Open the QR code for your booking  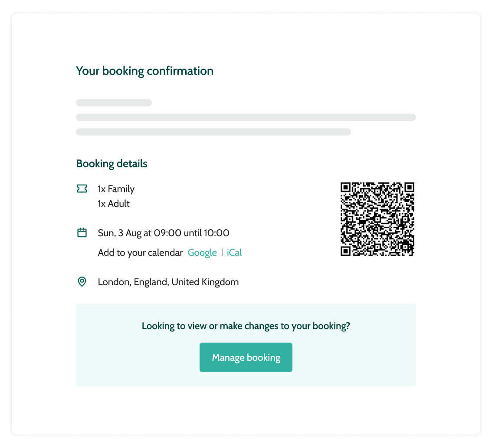(x=377, y=219)
